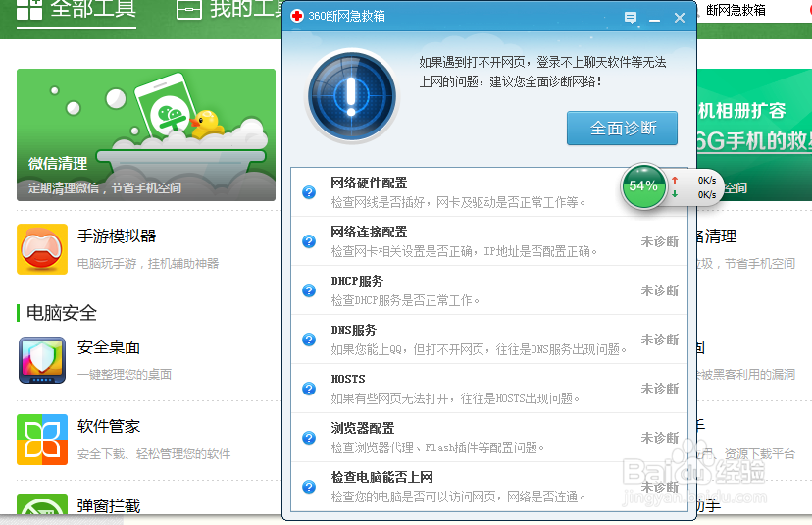The image size is (812, 525).
Task: Click the 全面诊断 button
Action: tap(622, 128)
